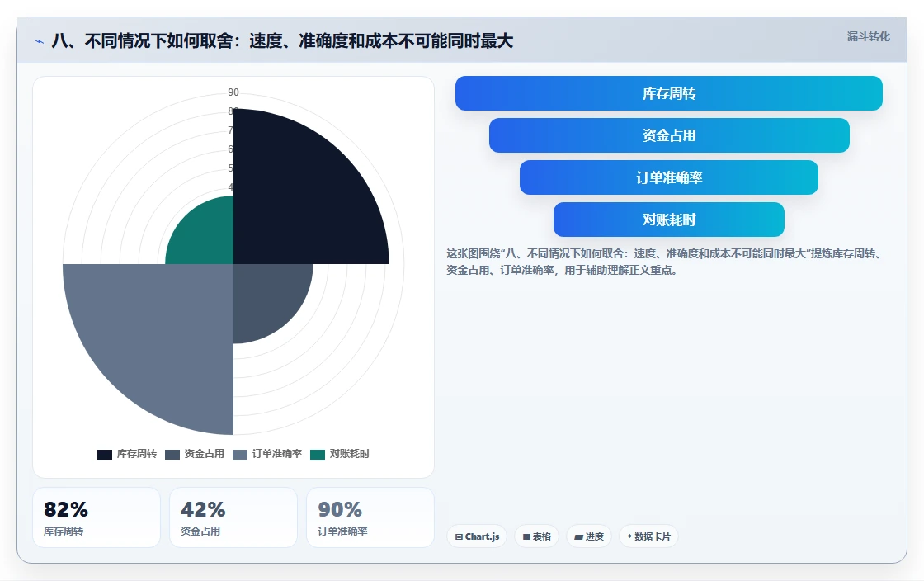Screen dimensions: 924x581
Task: Click the 对账耗时 legend label
Action: [350, 454]
